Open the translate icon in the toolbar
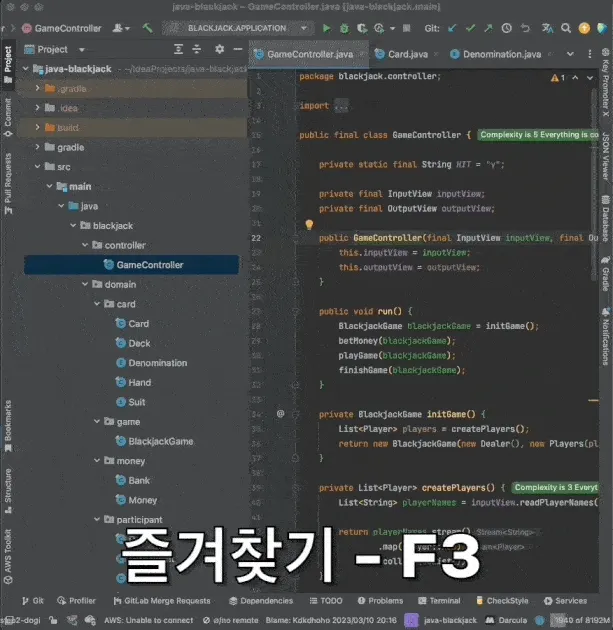The height and width of the screenshot is (630, 613). pyautogui.click(x=547, y=28)
